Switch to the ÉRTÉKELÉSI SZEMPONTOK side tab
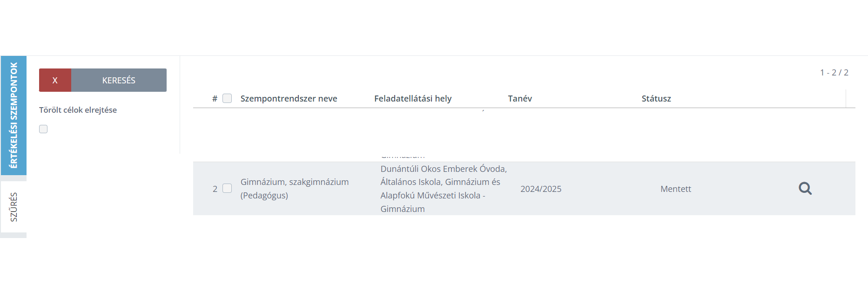 (13, 116)
